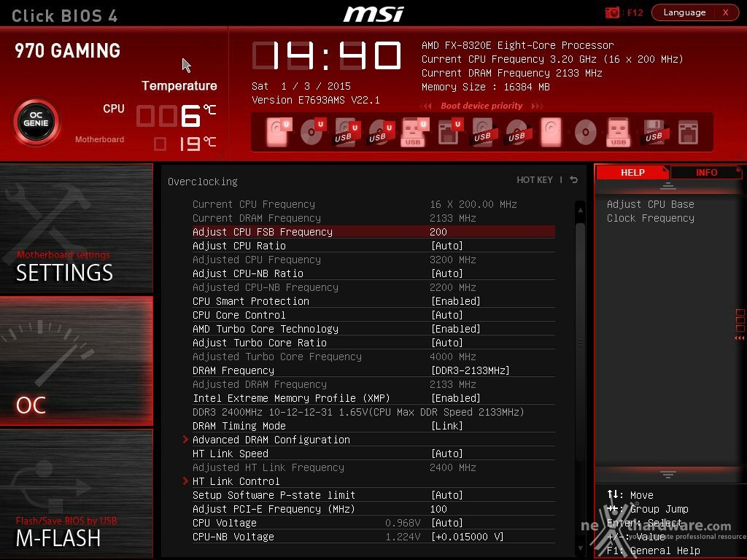Select the DRAM Frequency row label

233,370
